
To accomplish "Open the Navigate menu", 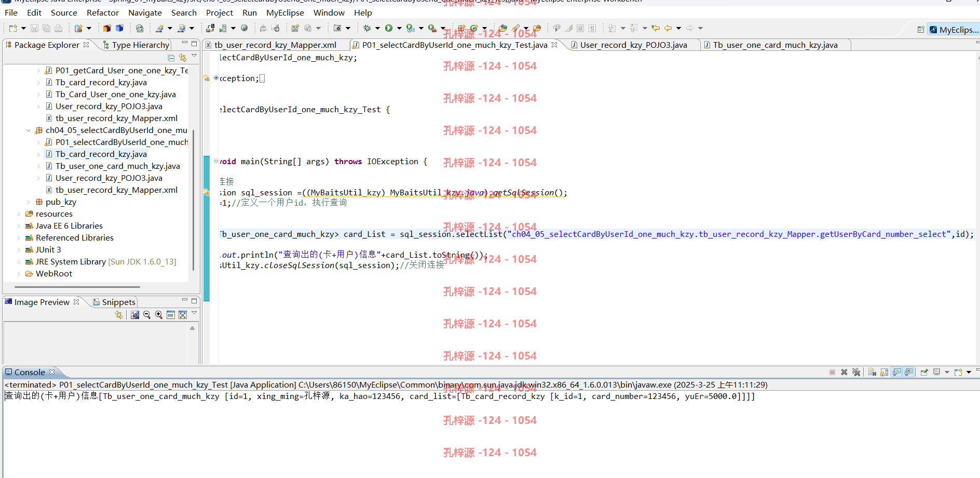I will coord(145,12).
